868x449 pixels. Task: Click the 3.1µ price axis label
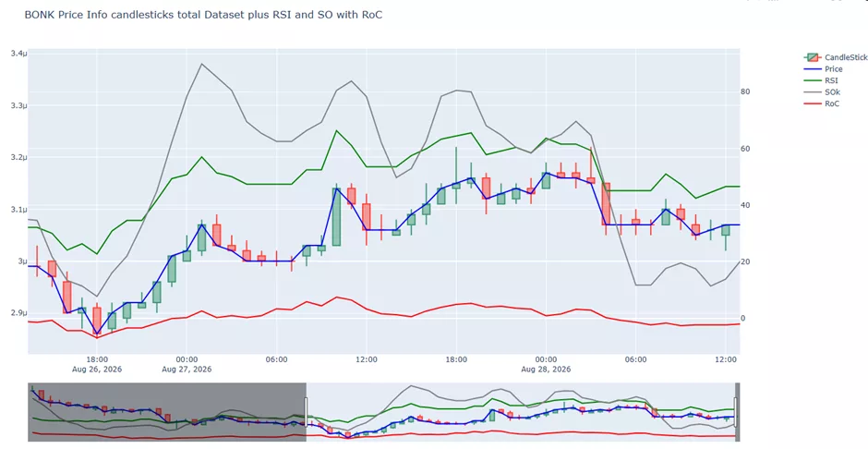[18, 210]
